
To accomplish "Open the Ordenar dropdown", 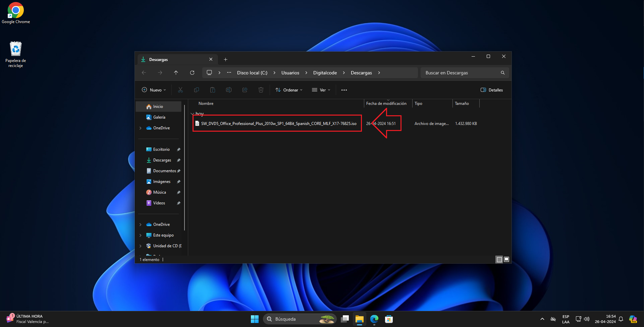I will (x=289, y=90).
